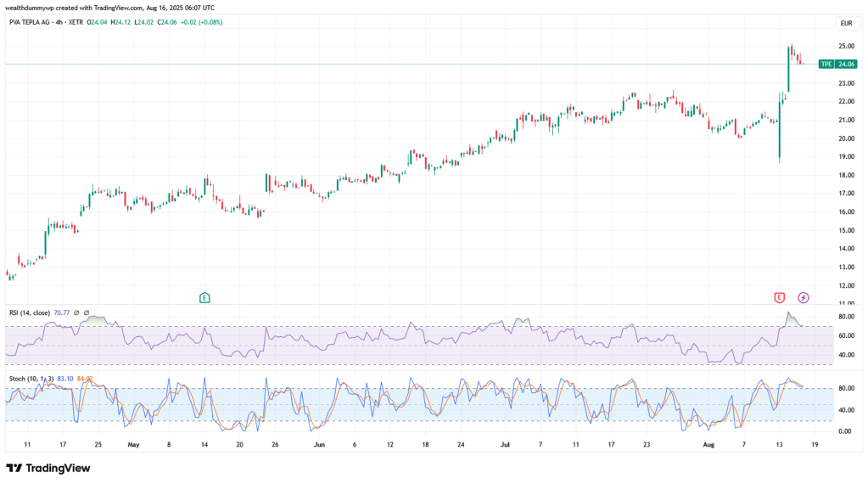
Task: Click the 22.00 price axis label
Action: point(847,101)
